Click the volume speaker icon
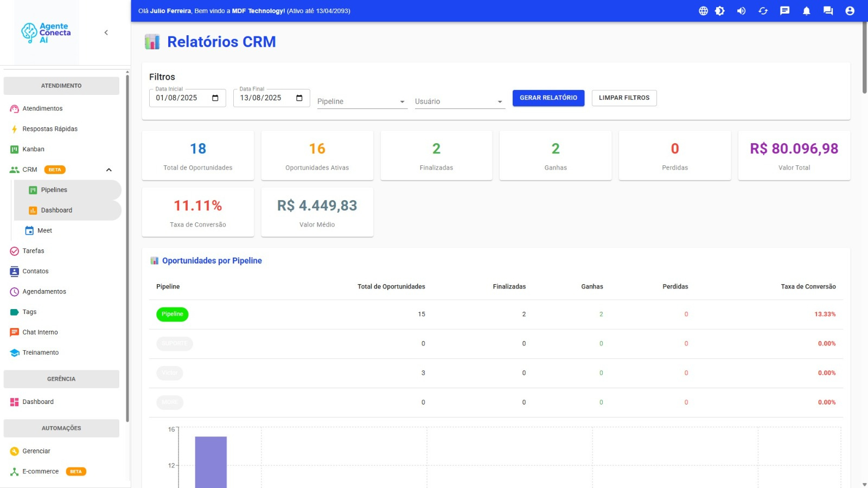 [741, 11]
